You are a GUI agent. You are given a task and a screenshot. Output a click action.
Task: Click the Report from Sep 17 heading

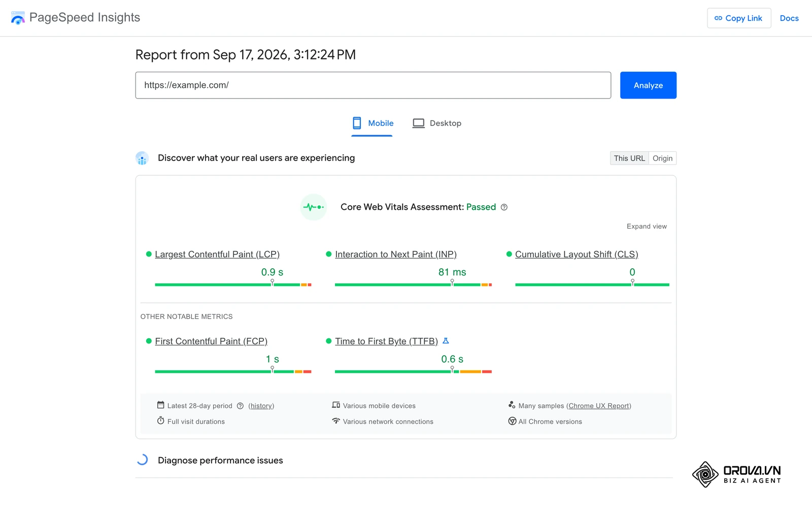(x=246, y=55)
